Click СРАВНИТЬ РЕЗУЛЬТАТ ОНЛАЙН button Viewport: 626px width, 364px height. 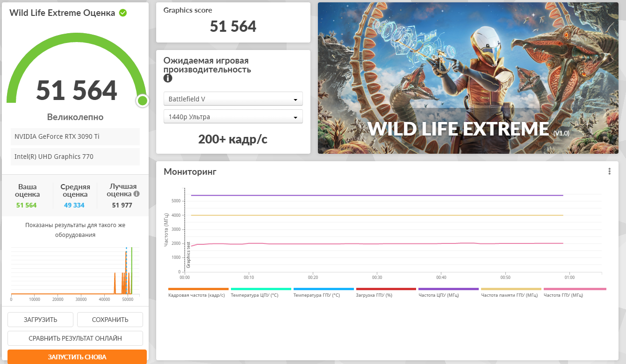pyautogui.click(x=75, y=338)
